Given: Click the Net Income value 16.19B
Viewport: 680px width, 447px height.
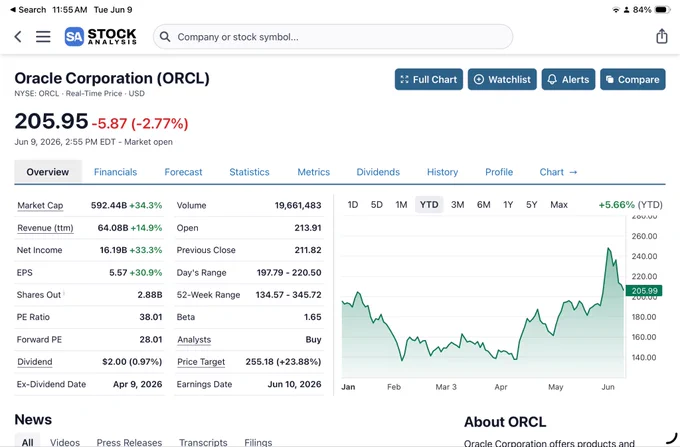Looking at the screenshot, I should tap(113, 250).
